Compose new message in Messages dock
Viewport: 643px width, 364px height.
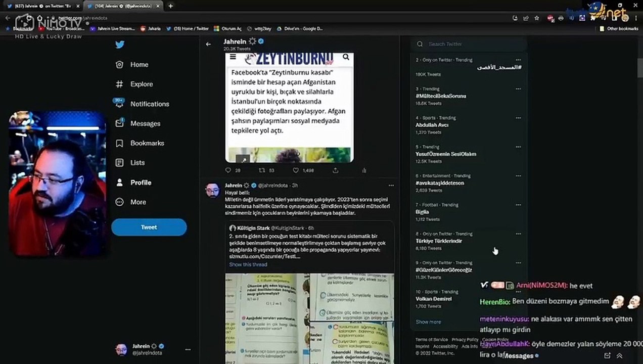(x=607, y=355)
